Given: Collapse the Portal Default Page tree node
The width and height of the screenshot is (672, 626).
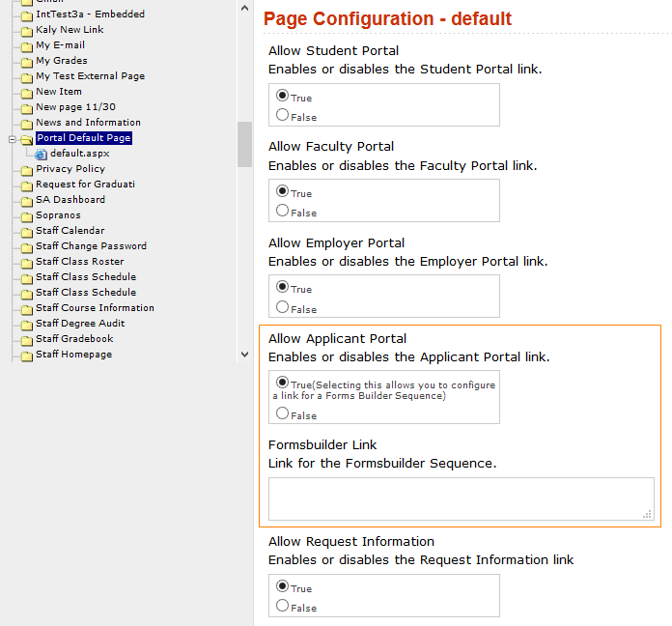Looking at the screenshot, I should click(x=12, y=139).
